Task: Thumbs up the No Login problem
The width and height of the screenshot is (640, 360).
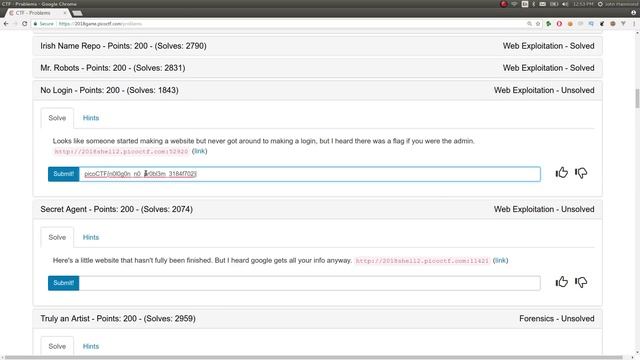Action: [x=562, y=173]
